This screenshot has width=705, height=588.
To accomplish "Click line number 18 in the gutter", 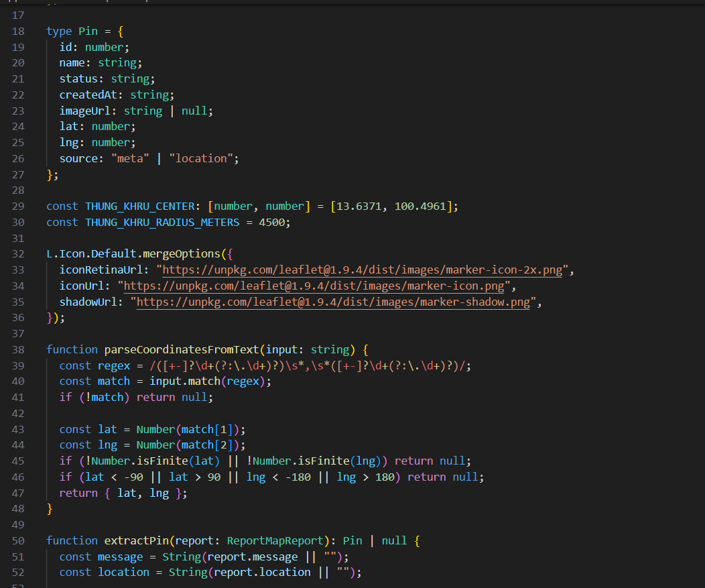I will [18, 32].
